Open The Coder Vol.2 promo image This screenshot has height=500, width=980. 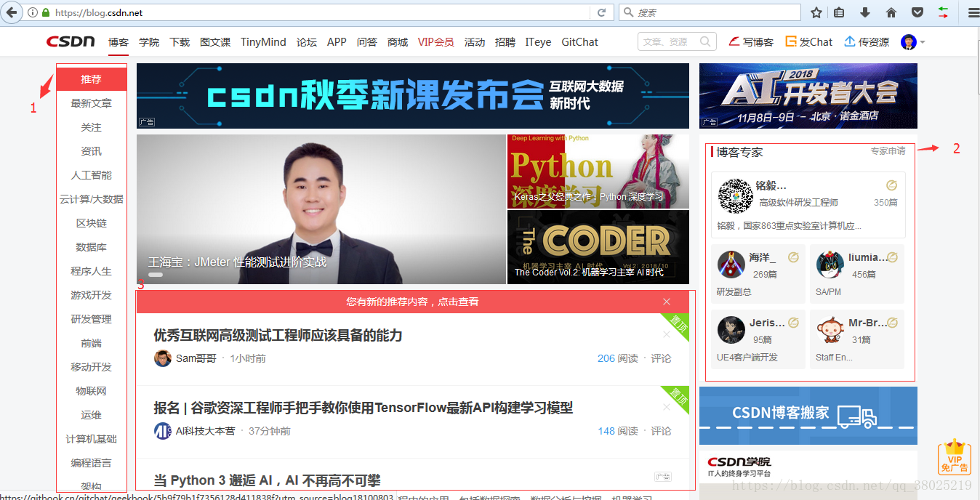coord(598,247)
